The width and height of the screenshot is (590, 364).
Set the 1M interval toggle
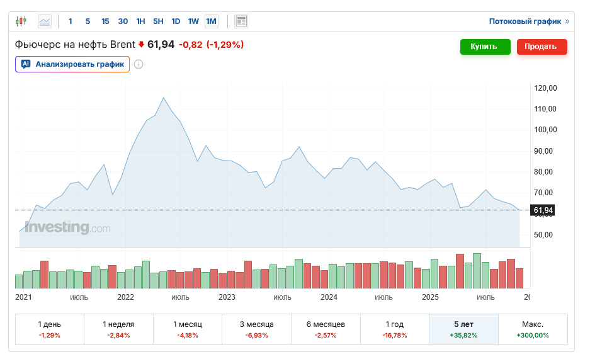[211, 21]
